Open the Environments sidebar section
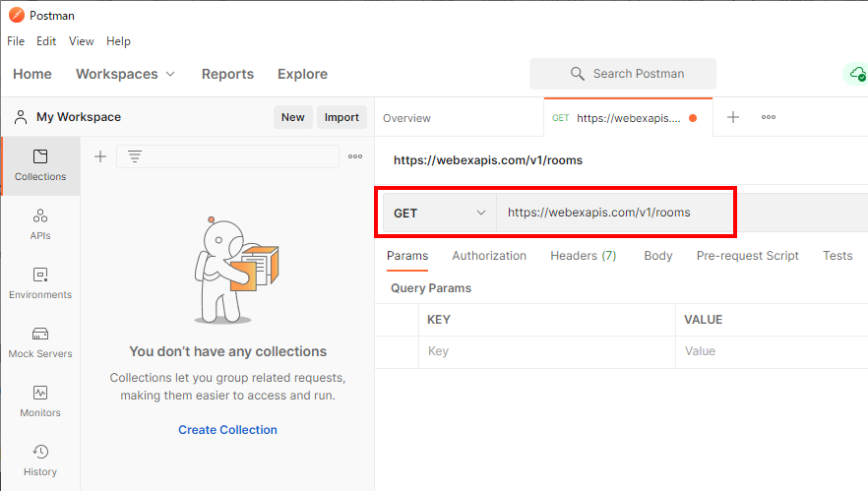The width and height of the screenshot is (868, 491). (40, 283)
